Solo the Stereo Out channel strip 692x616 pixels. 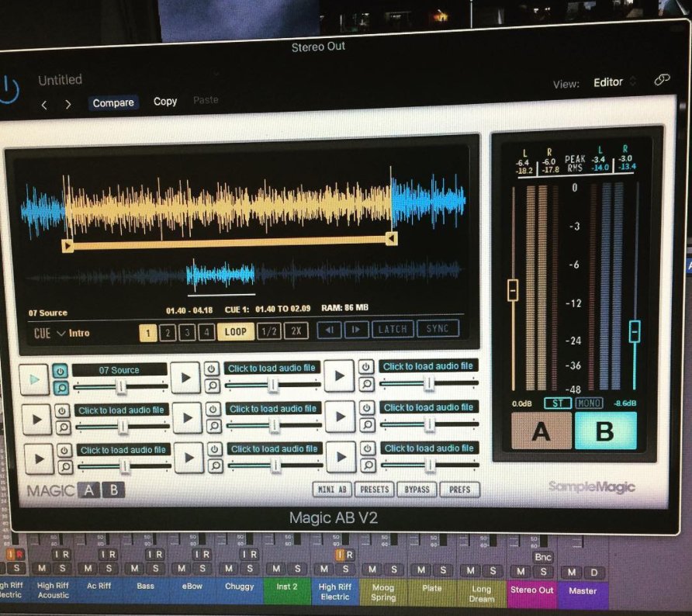543,572
